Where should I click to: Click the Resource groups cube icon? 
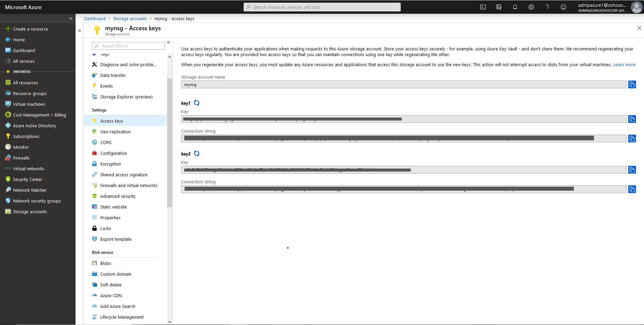coord(8,93)
